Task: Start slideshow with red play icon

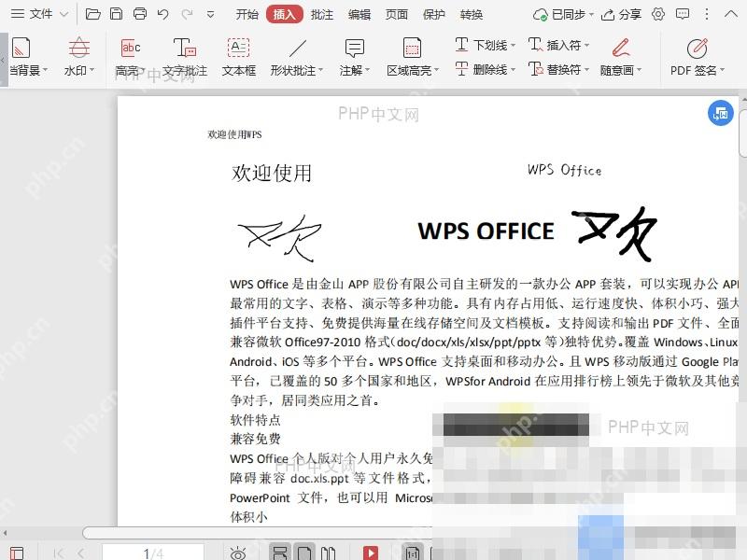Action: point(371,553)
